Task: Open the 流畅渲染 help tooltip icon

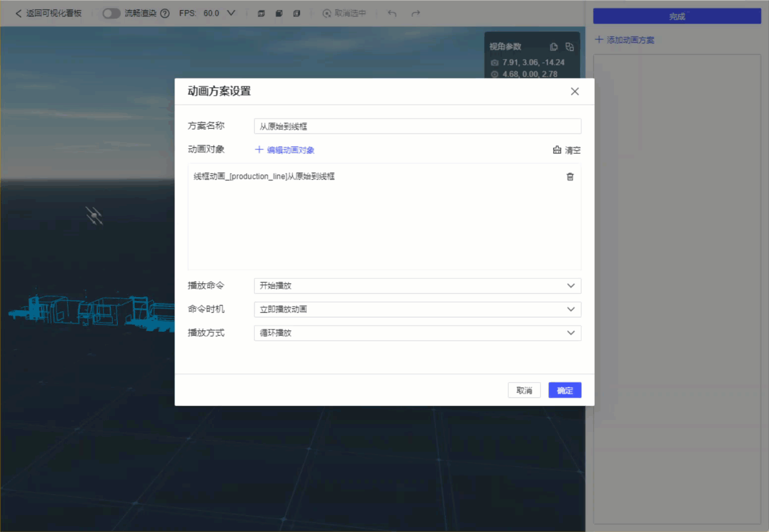Action: (164, 13)
